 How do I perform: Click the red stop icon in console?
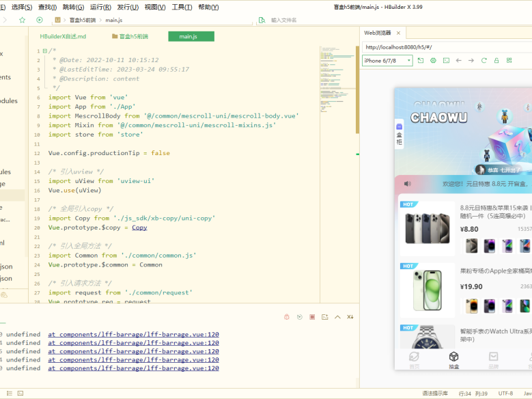click(x=312, y=316)
